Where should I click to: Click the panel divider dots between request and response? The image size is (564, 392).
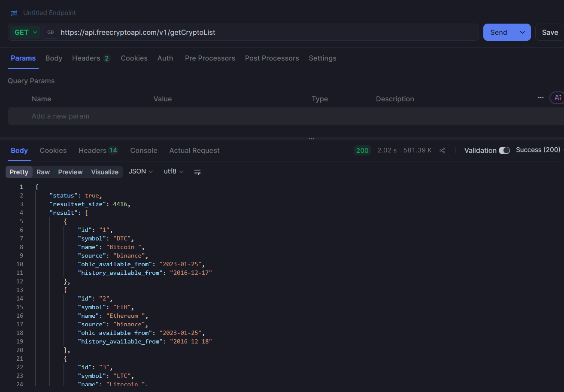click(311, 138)
